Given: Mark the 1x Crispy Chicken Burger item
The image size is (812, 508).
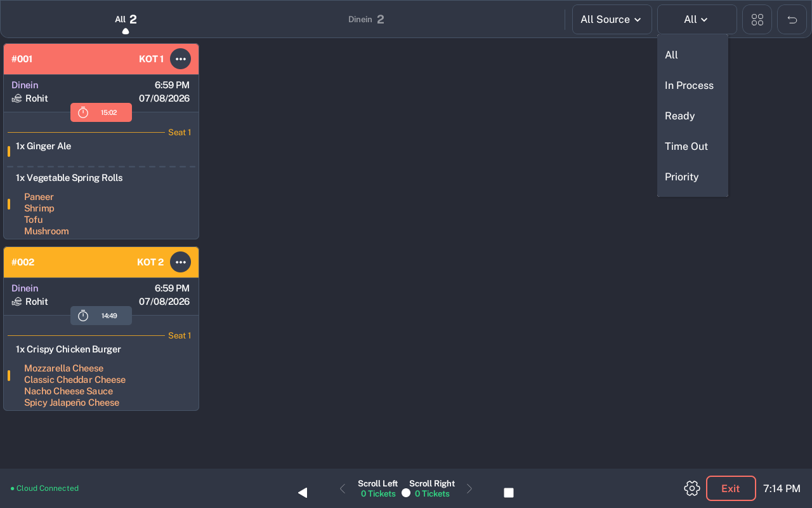Looking at the screenshot, I should coord(68,349).
